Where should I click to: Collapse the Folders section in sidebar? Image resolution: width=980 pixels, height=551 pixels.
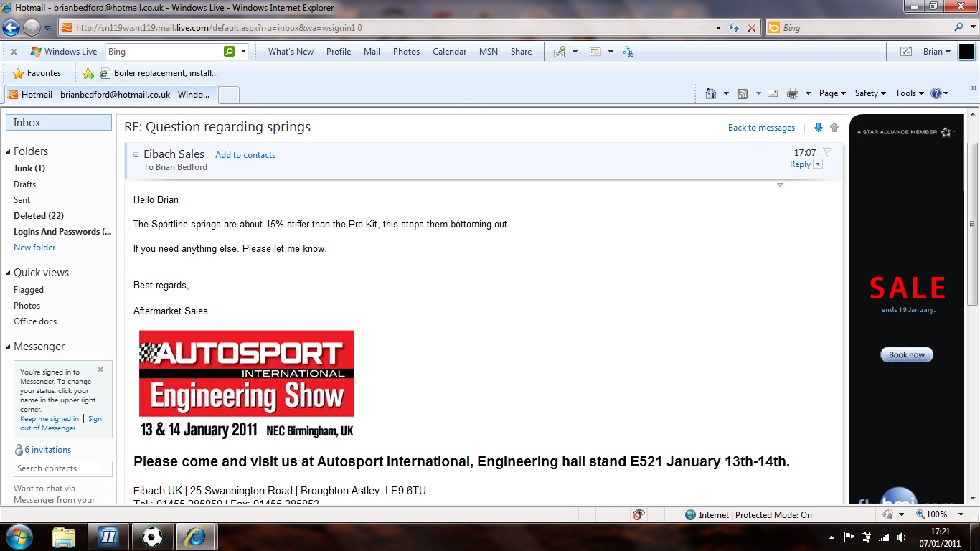point(8,152)
